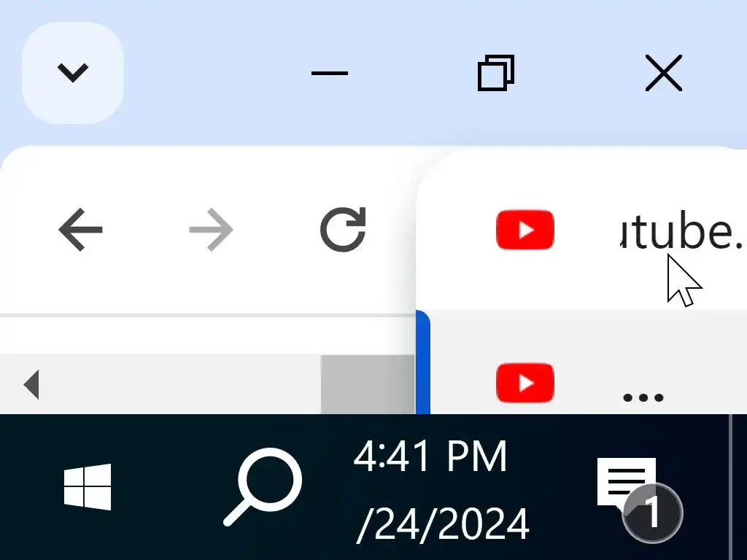The height and width of the screenshot is (560, 747).
Task: Reload the current page
Action: (343, 230)
